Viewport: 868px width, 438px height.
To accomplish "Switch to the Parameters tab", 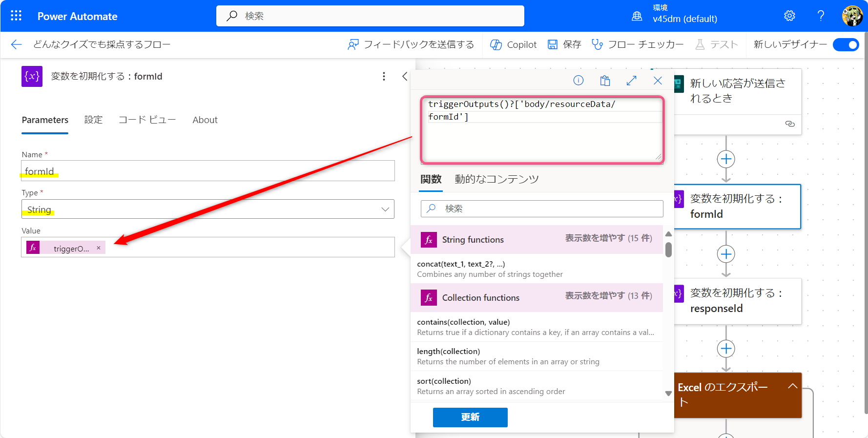I will 45,120.
